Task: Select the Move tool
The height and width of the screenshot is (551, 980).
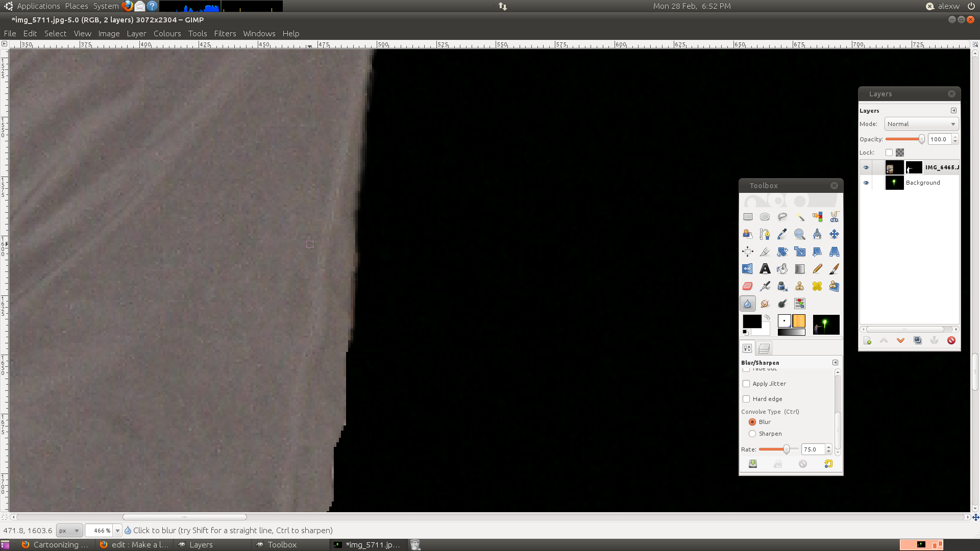Action: coord(834,234)
